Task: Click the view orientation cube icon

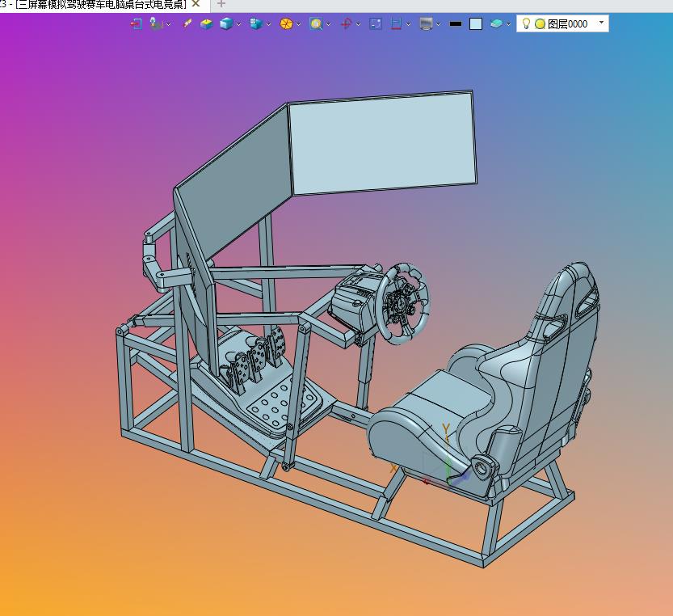Action: click(256, 23)
